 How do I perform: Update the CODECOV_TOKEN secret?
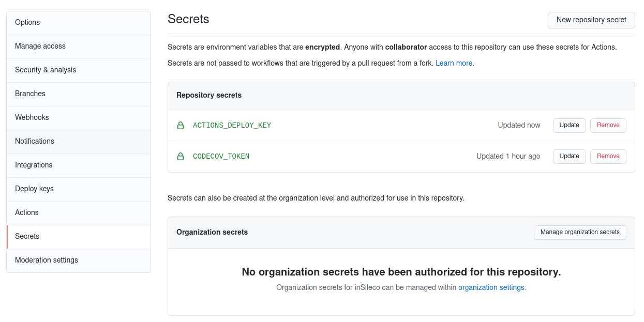point(569,156)
